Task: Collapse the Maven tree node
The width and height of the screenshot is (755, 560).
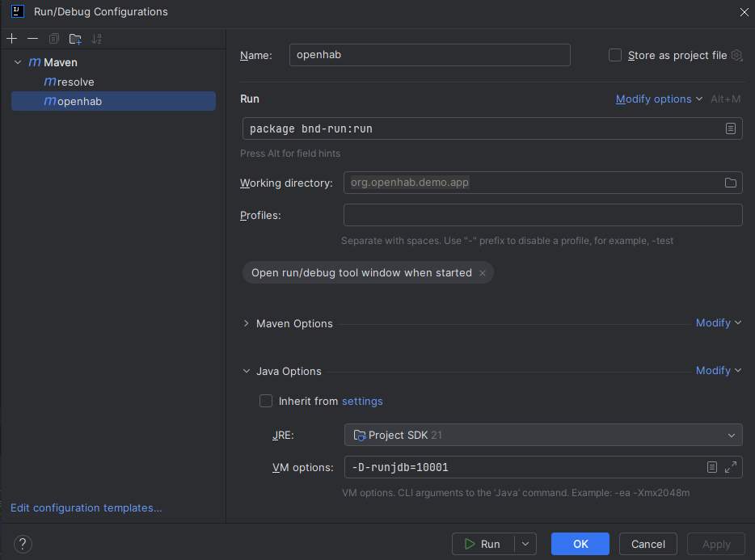Action: [17, 61]
